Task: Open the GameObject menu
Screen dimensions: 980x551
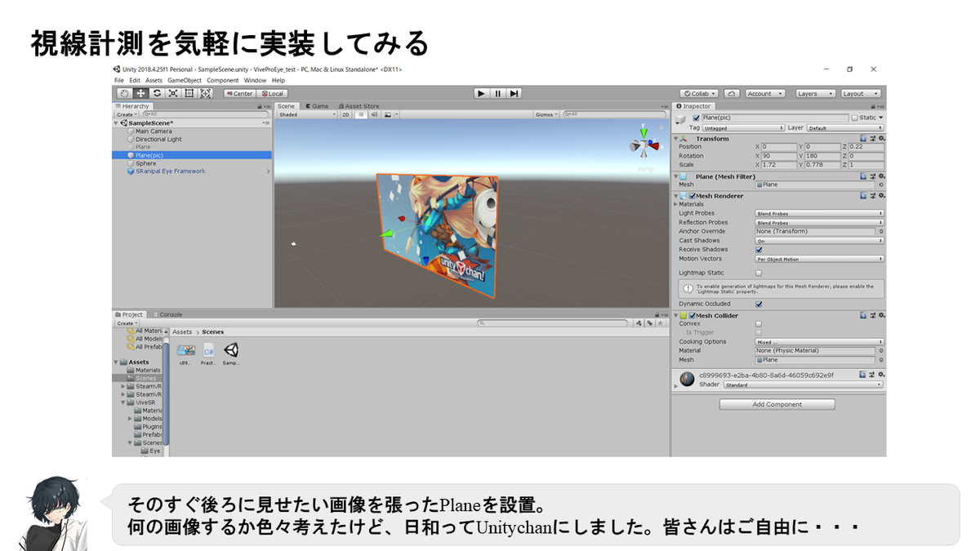Action: coord(185,80)
